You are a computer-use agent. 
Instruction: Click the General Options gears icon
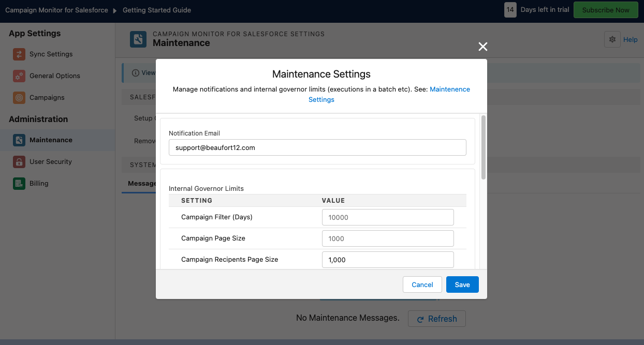pos(19,76)
